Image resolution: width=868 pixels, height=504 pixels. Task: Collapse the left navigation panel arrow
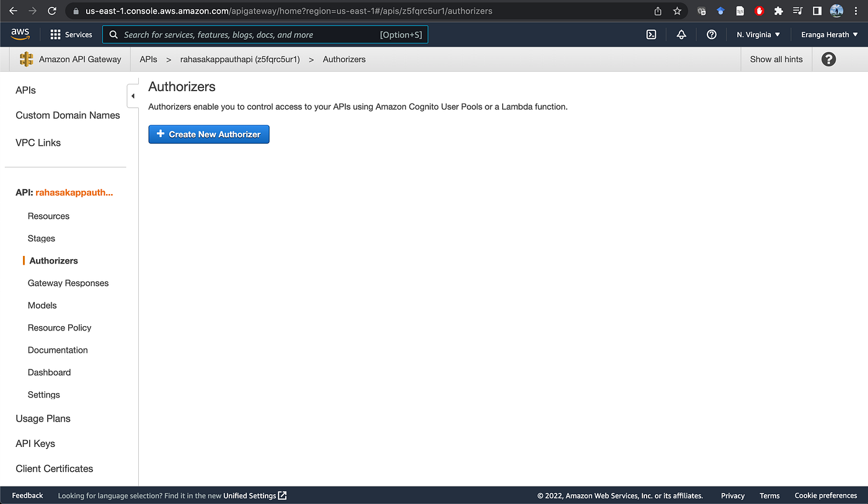[x=133, y=96]
